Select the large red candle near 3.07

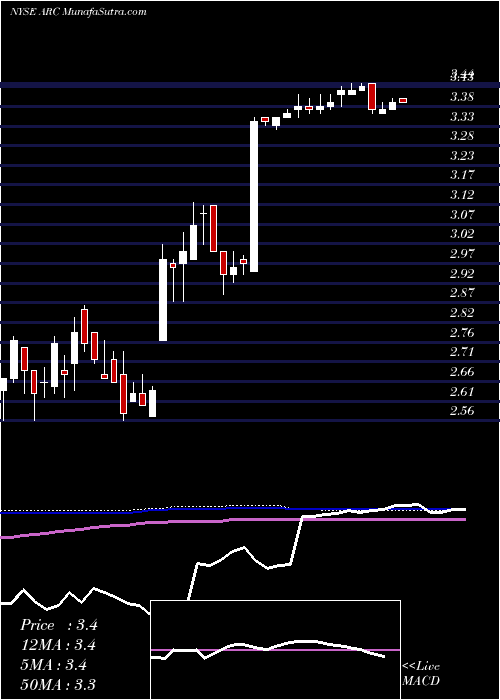coord(213,228)
